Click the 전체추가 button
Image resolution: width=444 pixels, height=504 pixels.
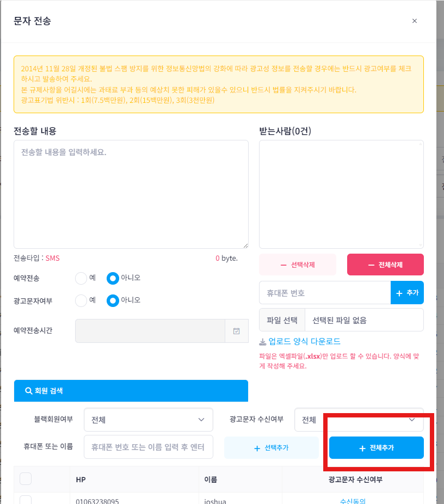click(x=376, y=448)
